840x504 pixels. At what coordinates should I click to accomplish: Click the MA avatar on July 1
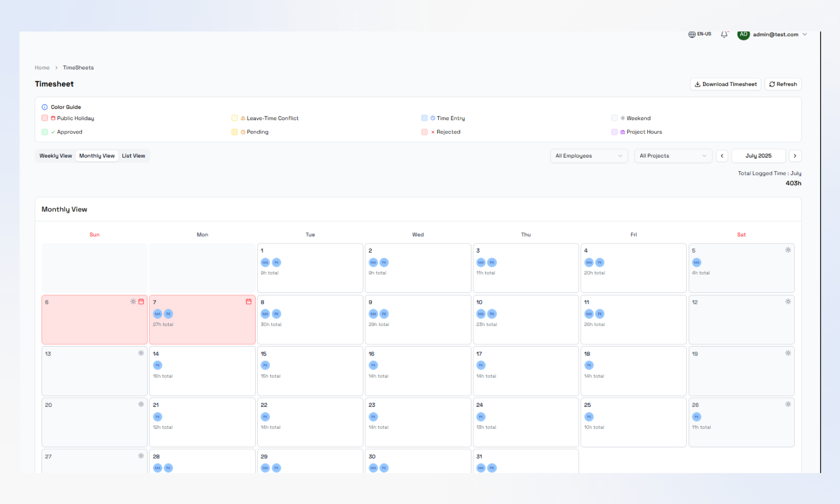[x=265, y=262]
